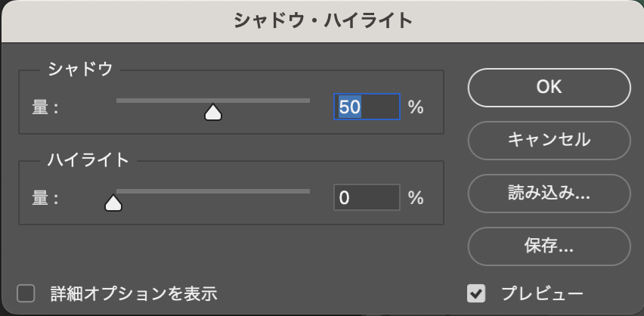This screenshot has height=316, width=644.
Task: Click the 保存... button
Action: [549, 246]
